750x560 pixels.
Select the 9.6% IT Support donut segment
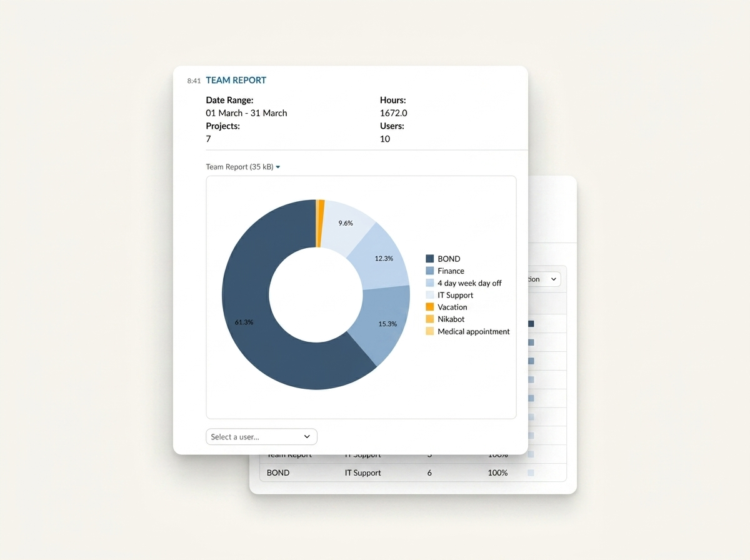coord(345,226)
